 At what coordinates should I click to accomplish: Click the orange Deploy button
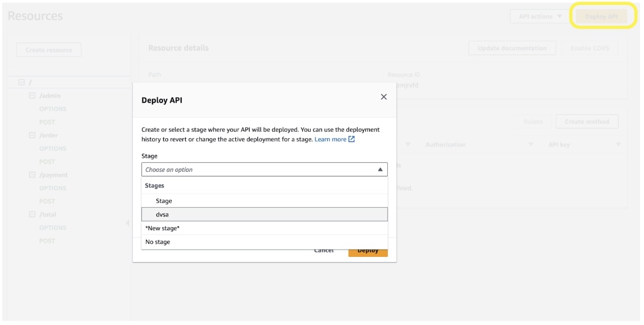(x=368, y=251)
